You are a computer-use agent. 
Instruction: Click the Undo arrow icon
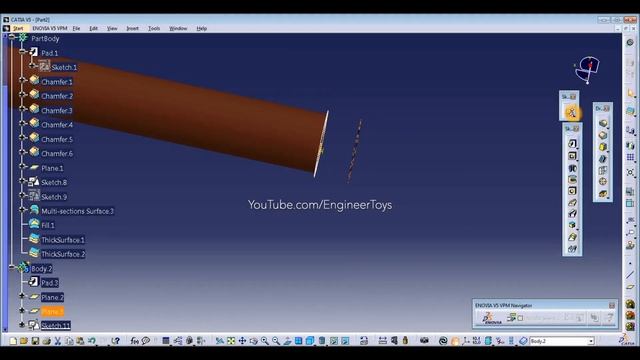click(x=92, y=340)
